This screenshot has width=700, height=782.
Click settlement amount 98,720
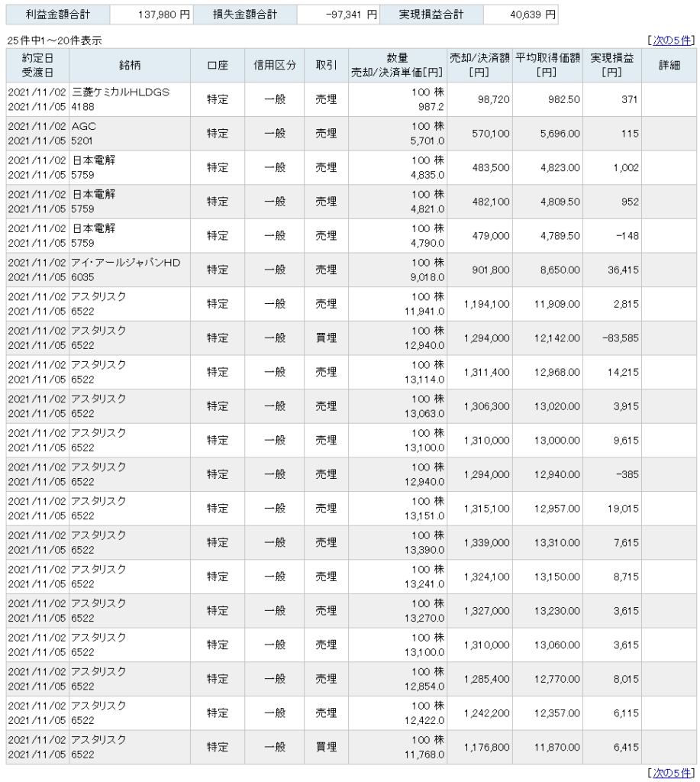point(494,99)
